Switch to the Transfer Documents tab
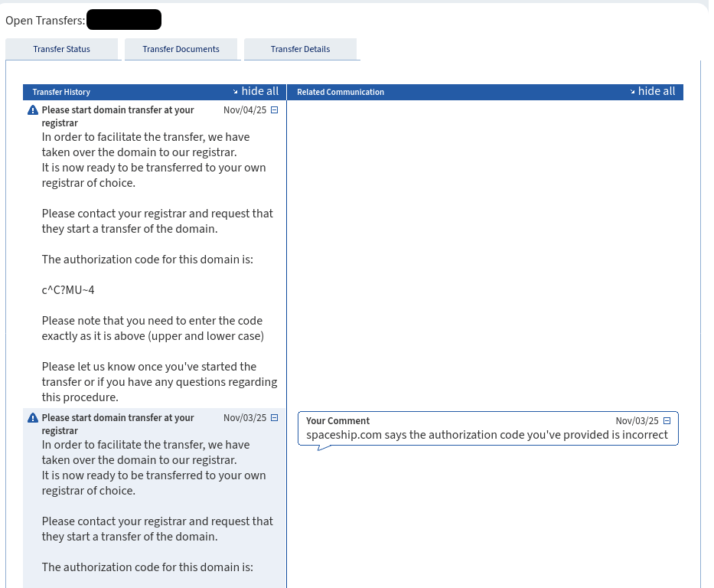The height and width of the screenshot is (588, 714). [x=181, y=48]
